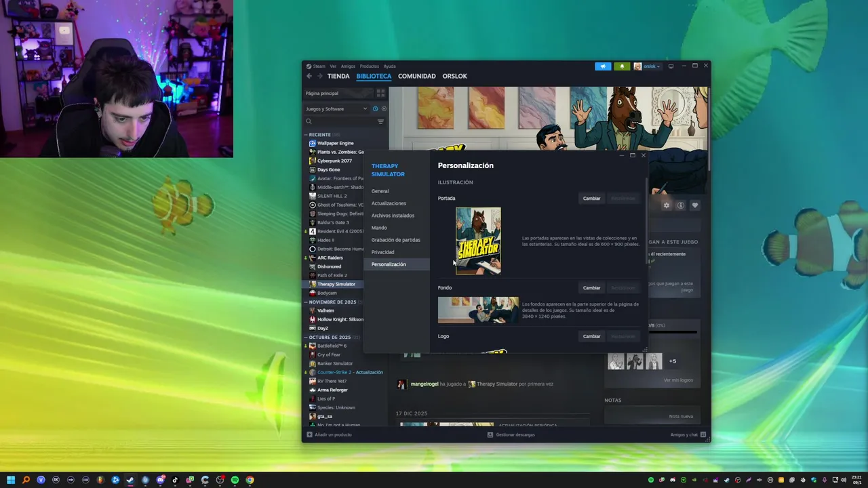
Task: Click the recent activity clock filter icon
Action: tap(375, 108)
